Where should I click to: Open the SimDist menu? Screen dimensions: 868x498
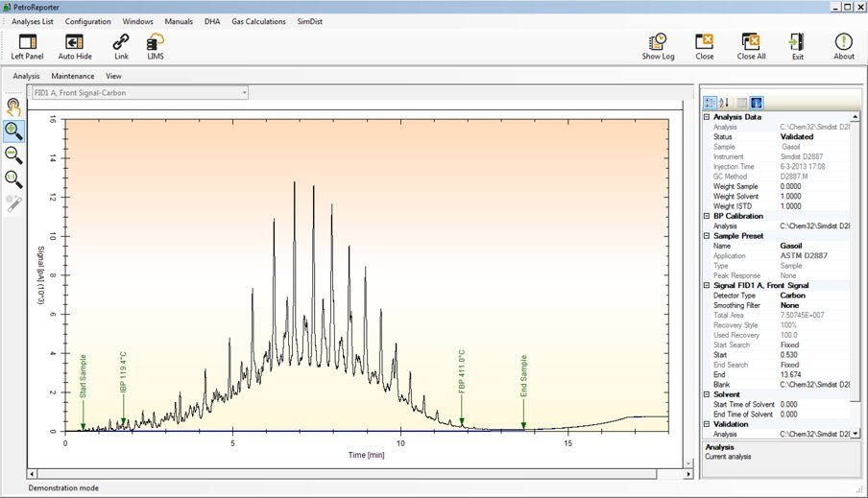tap(310, 21)
